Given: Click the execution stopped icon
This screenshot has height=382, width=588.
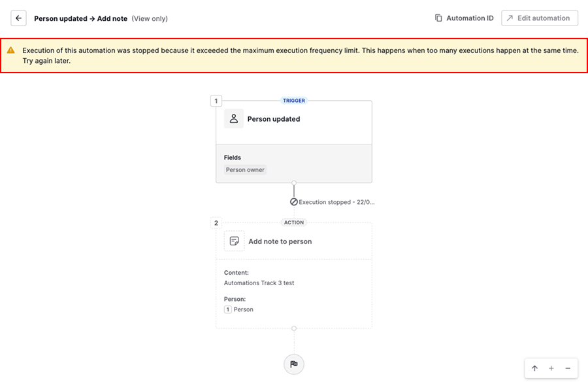Looking at the screenshot, I should 294,202.
